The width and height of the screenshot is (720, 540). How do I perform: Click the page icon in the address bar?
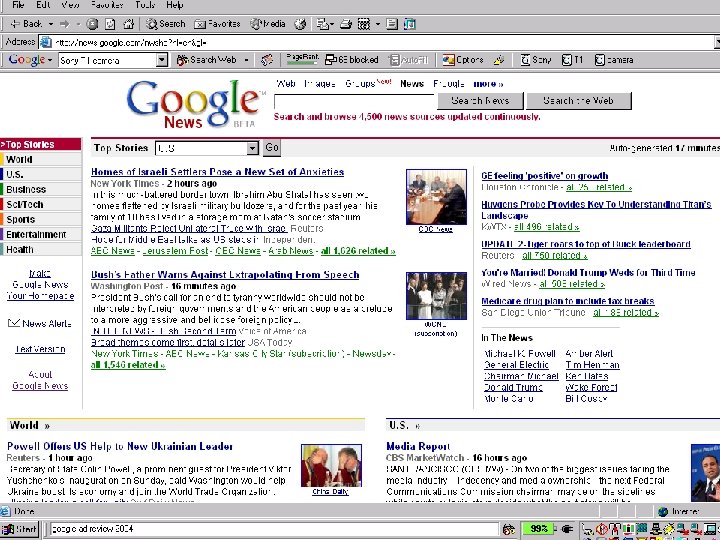coord(45,42)
